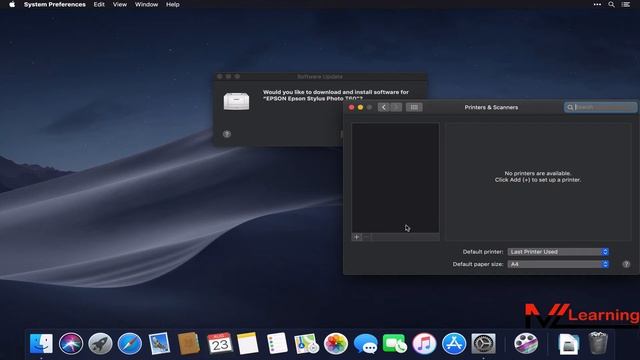Click the Software Update window title bar
The height and width of the screenshot is (360, 640).
[x=320, y=77]
